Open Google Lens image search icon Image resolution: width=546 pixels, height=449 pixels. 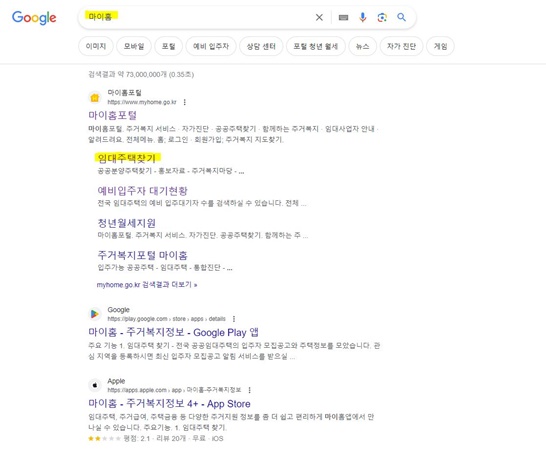pos(382,17)
